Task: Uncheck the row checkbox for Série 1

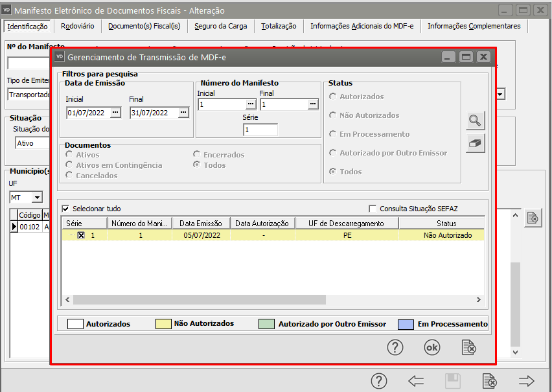Action: [x=81, y=236]
